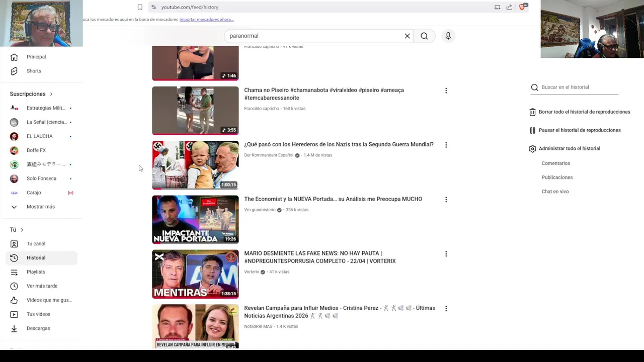The width and height of the screenshot is (644, 362).
Task: Click the bookmark icon in address bar
Action: point(140,7)
